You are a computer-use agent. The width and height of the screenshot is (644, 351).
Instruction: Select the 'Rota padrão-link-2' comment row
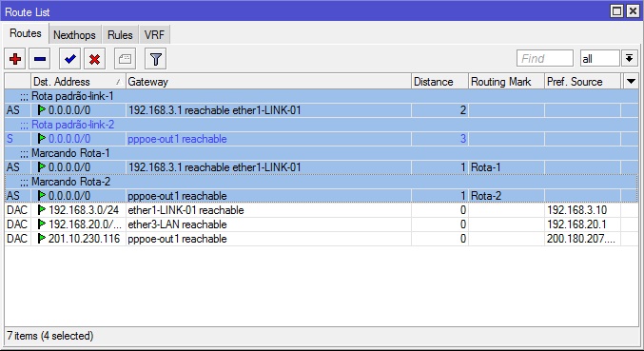point(322,125)
